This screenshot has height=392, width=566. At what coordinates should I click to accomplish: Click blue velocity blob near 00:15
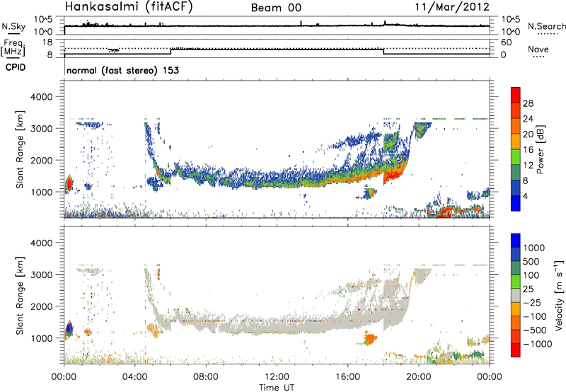tap(69, 328)
